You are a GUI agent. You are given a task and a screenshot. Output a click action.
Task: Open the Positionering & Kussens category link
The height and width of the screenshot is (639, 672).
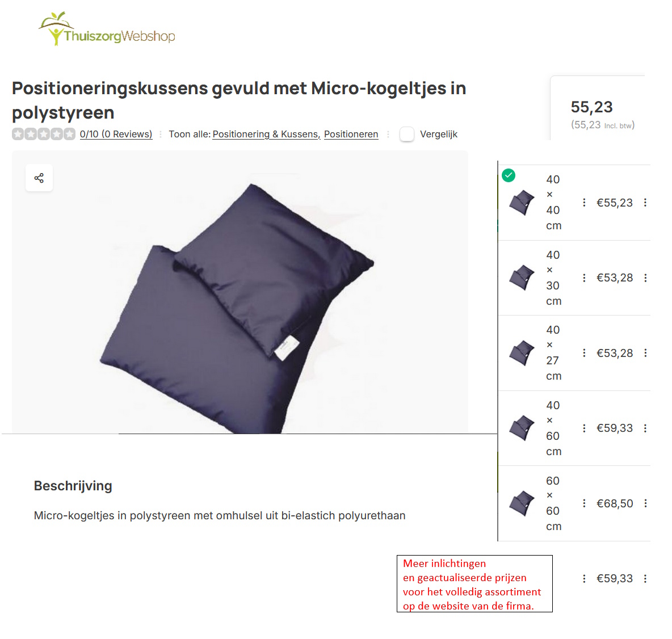[x=266, y=134]
